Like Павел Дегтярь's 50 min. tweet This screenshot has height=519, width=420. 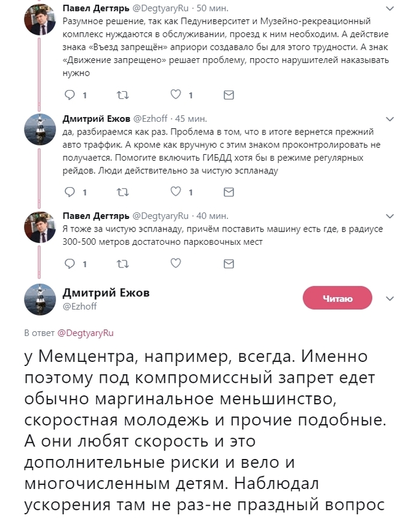176,95
